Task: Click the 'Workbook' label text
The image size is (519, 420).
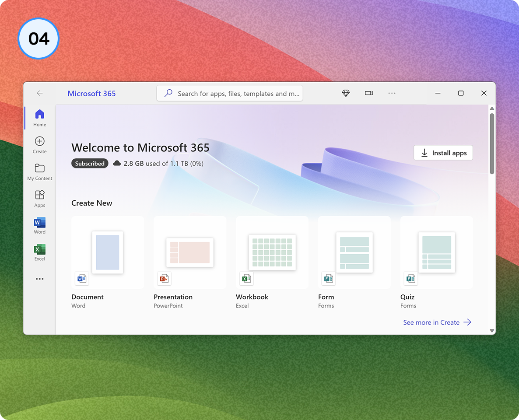Action: (x=252, y=297)
